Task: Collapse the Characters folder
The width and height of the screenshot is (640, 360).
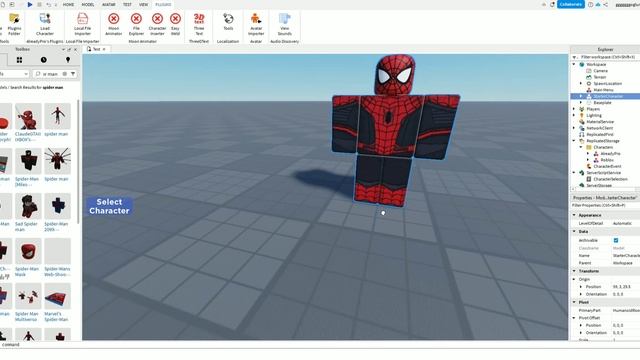Action: click(581, 147)
